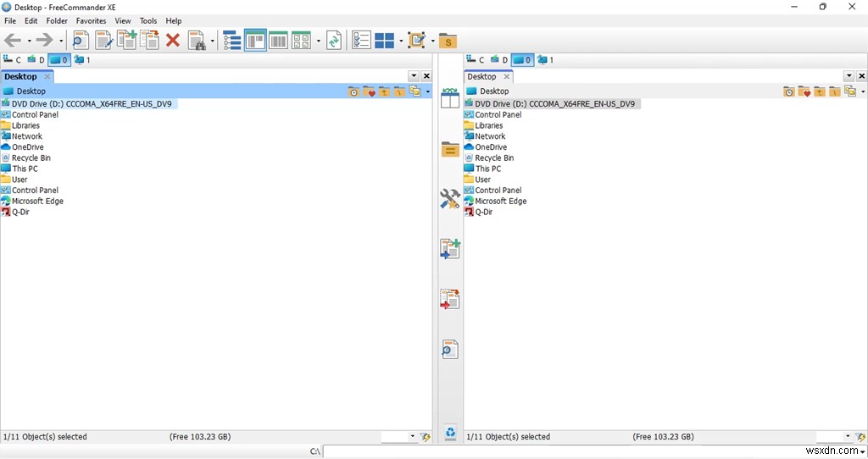Viewport: 868px width, 459px height.
Task: Expand the left panel tab list dropdown
Action: coord(414,75)
